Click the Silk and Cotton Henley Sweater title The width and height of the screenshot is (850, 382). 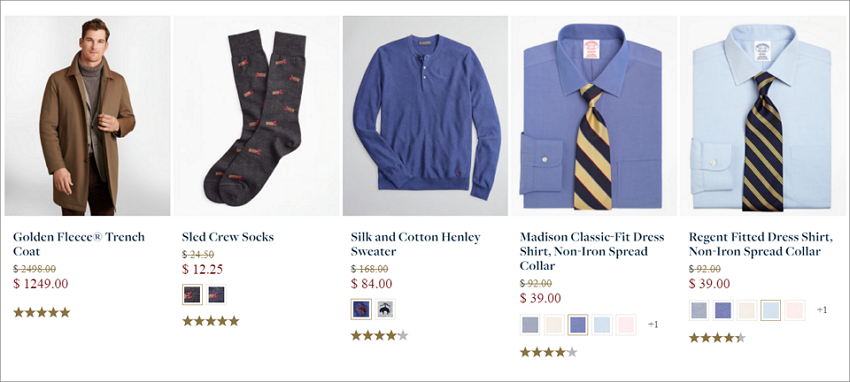point(416,244)
